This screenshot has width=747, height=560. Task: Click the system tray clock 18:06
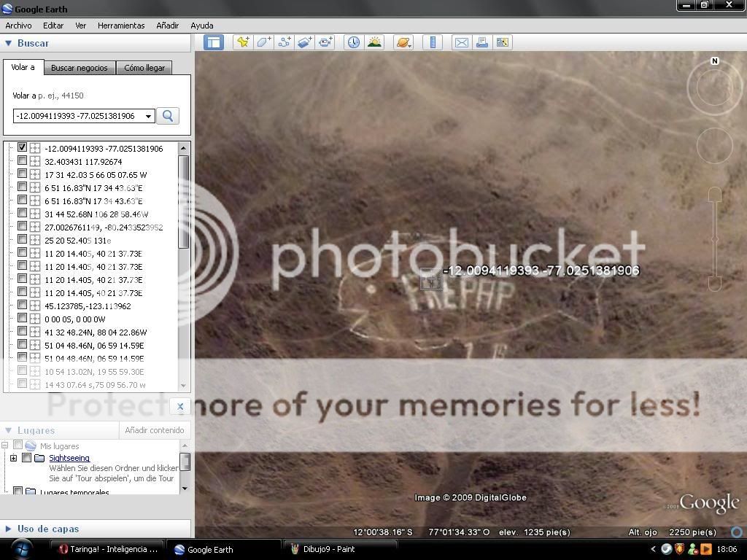coord(727,549)
